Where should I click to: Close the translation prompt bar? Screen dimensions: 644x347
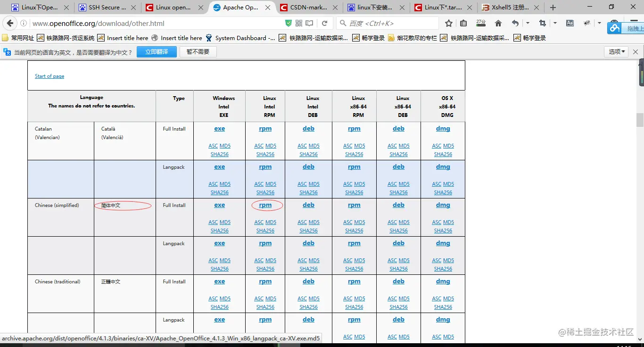(x=636, y=52)
